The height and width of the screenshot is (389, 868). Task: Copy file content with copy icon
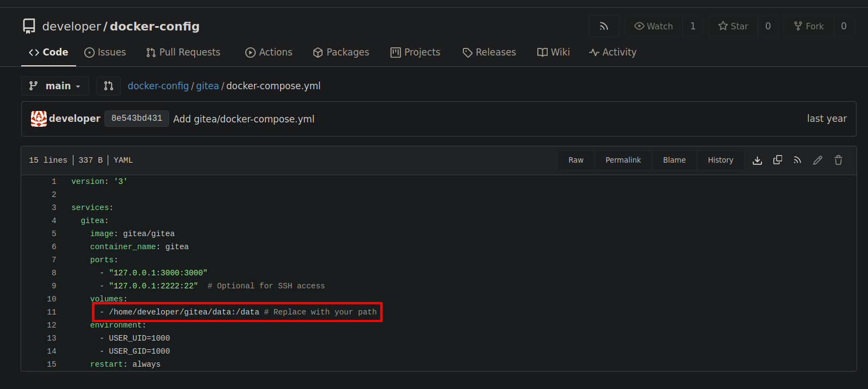point(778,160)
